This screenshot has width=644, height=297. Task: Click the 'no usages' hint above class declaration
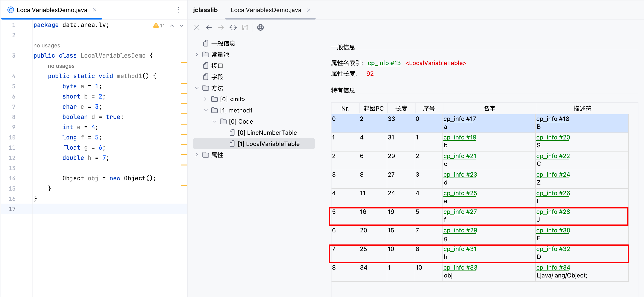click(47, 46)
